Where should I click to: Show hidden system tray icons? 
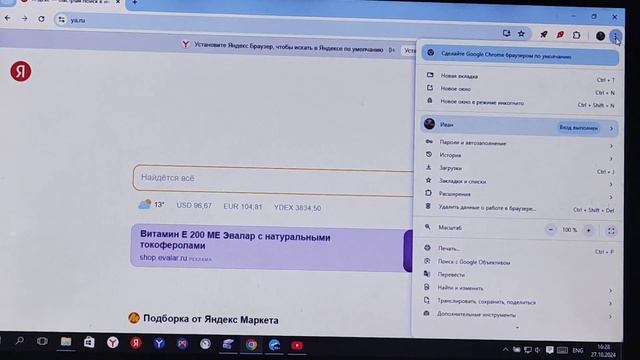click(505, 350)
